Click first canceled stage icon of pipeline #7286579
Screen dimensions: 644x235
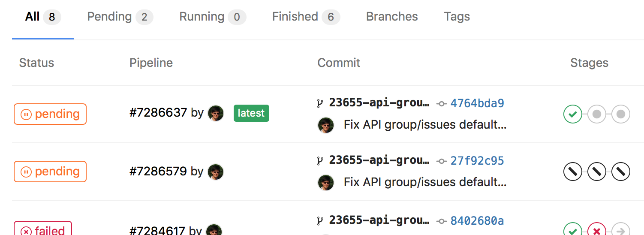coord(572,172)
